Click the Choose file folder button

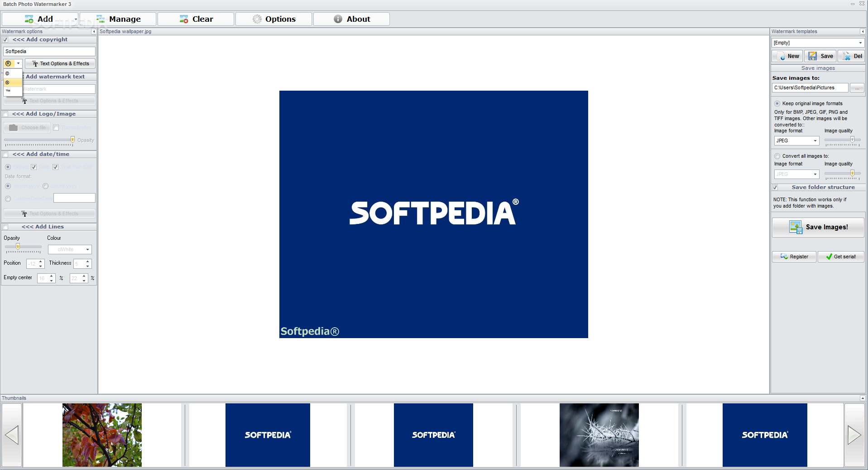tap(27, 128)
